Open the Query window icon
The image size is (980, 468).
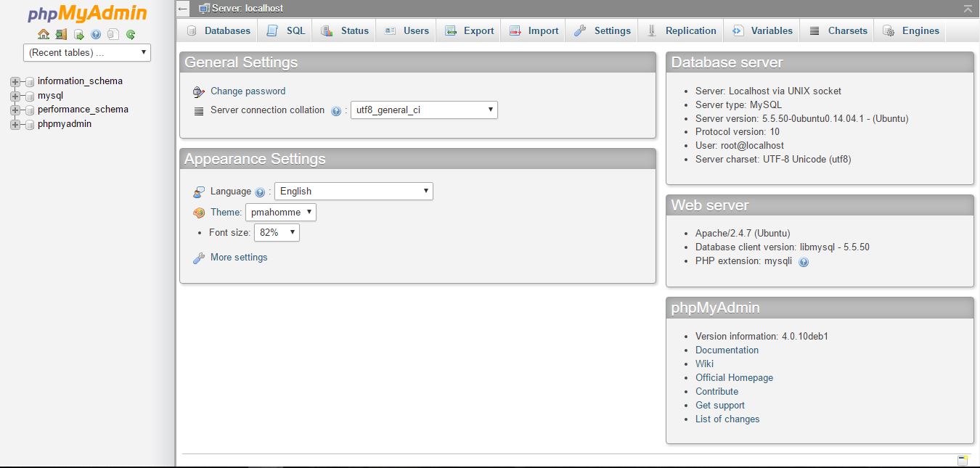coord(78,34)
